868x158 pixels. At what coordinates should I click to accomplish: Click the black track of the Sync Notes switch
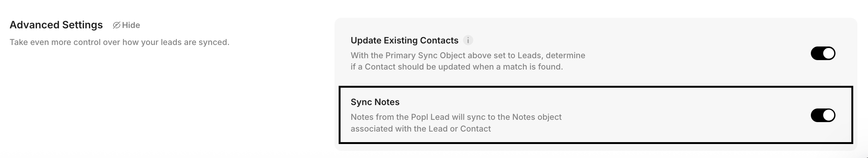click(817, 115)
